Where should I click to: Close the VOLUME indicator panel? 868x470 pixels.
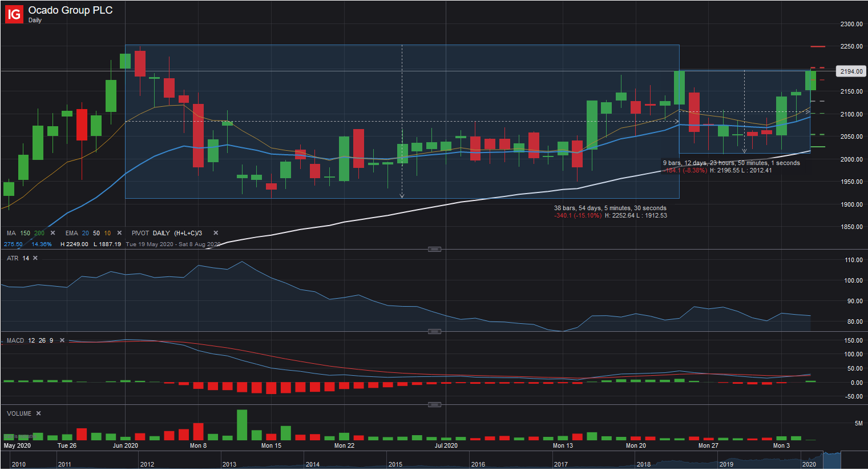pyautogui.click(x=39, y=413)
